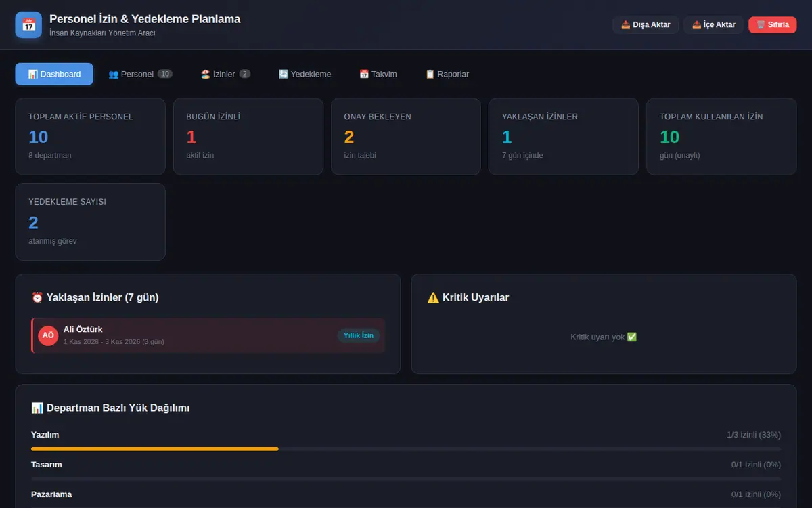Click the Tasarım department label
This screenshot has width=812, height=508.
coord(47,465)
